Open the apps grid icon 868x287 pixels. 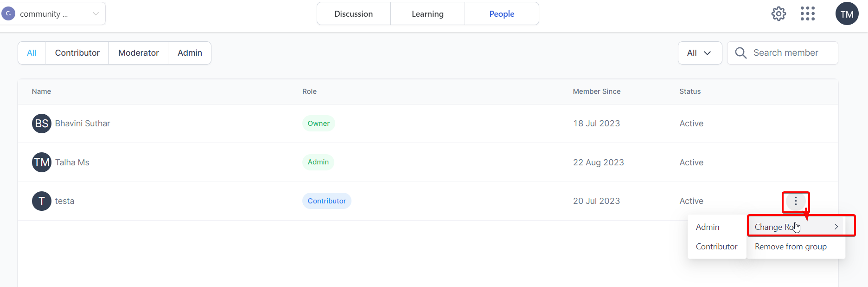coord(808,14)
